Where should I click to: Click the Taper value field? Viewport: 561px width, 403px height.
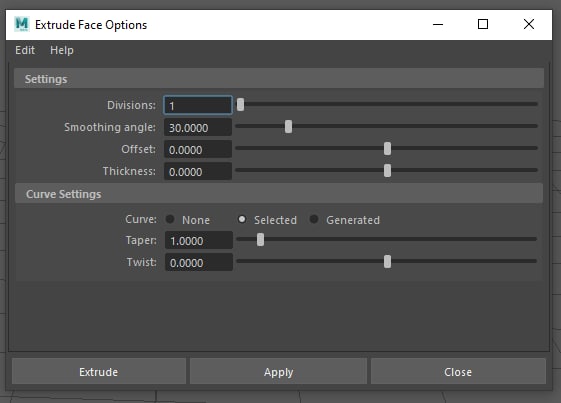tap(199, 240)
